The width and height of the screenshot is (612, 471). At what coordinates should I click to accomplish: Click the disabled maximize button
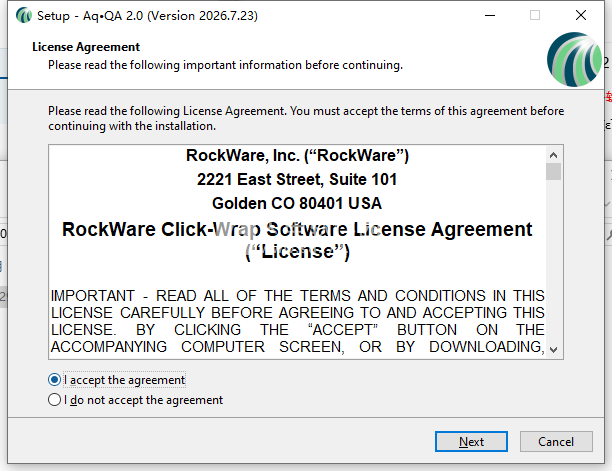(535, 16)
